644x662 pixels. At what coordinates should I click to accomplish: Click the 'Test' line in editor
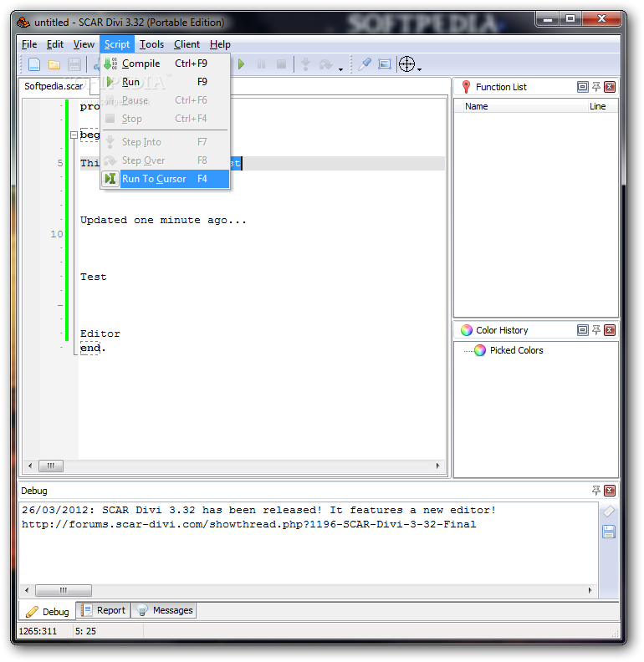point(94,277)
